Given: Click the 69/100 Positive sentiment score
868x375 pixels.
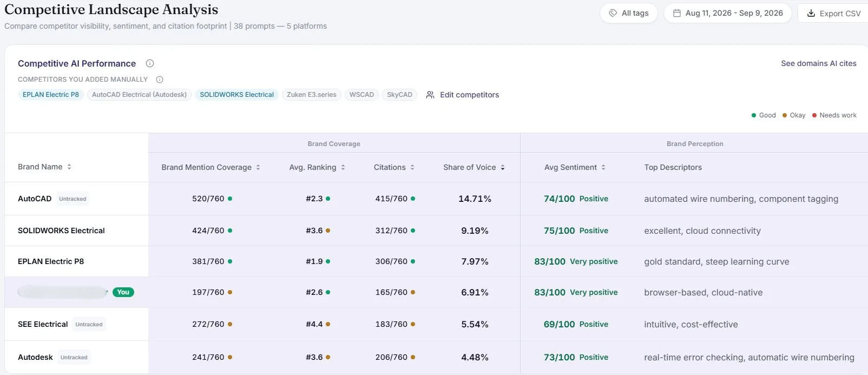Looking at the screenshot, I should click(x=576, y=324).
